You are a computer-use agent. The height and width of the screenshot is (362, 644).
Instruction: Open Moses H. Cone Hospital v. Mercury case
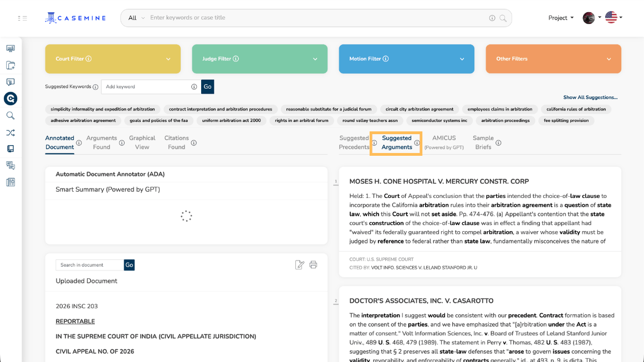439,182
